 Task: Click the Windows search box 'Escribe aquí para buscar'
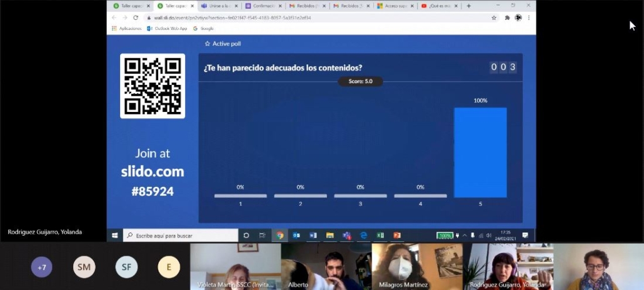coord(180,236)
